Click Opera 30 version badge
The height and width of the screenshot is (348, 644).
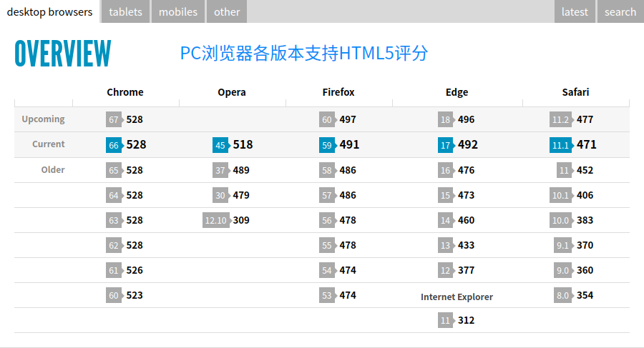click(220, 195)
